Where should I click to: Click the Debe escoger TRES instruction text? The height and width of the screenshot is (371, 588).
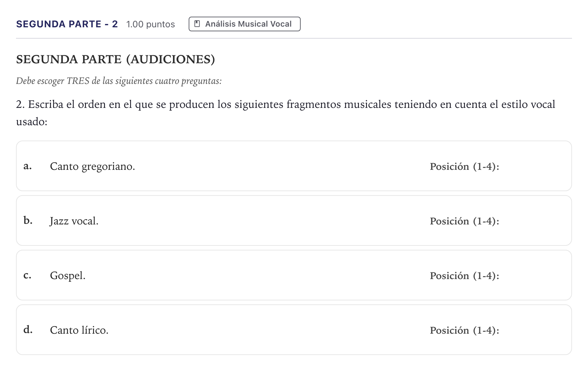click(119, 81)
